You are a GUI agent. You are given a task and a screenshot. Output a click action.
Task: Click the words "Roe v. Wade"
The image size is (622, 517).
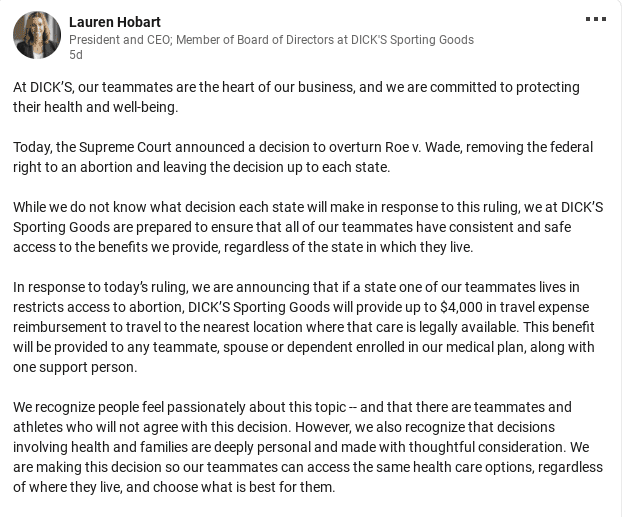pyautogui.click(x=443, y=147)
